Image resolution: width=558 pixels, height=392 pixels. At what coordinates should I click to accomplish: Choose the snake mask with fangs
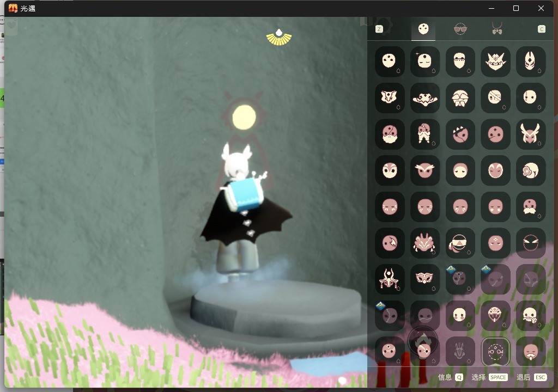tap(495, 316)
